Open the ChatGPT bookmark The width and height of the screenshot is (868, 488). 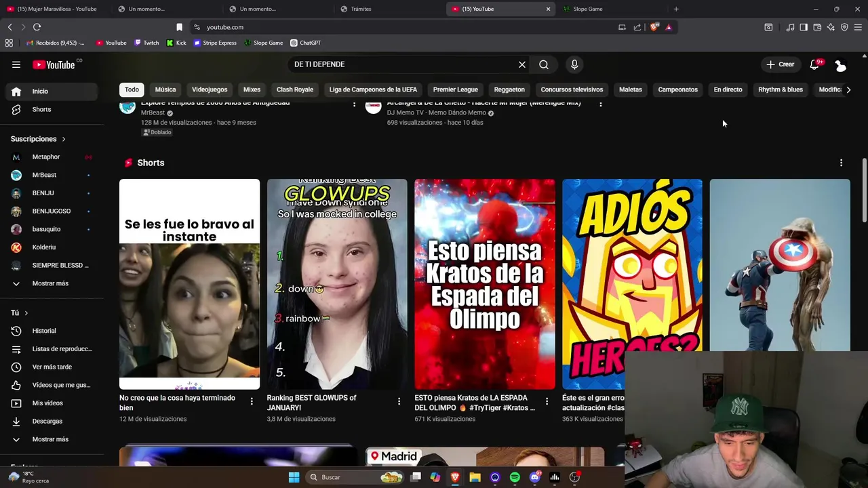[x=306, y=43]
